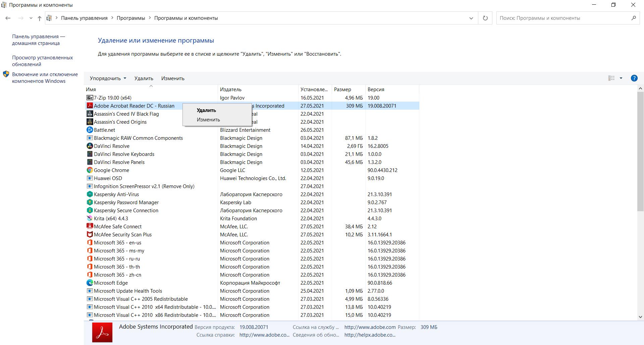Click the Kaspersky Password Manager icon

[x=90, y=202]
